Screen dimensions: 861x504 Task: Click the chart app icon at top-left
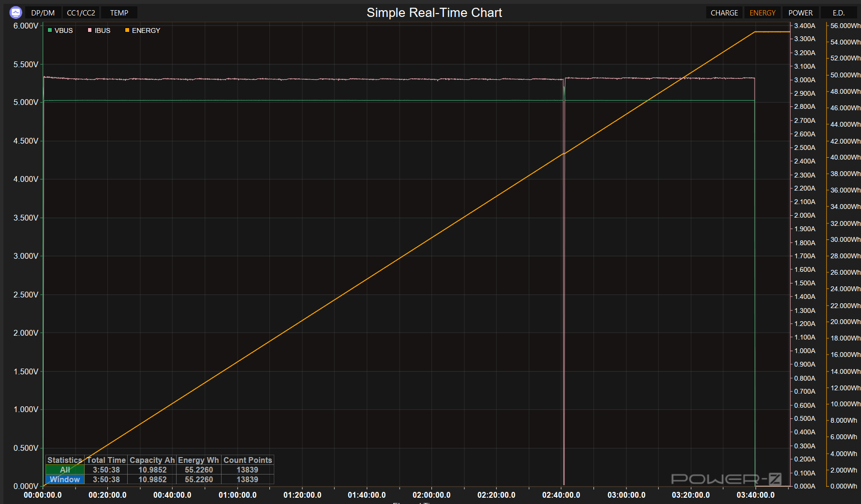(15, 13)
